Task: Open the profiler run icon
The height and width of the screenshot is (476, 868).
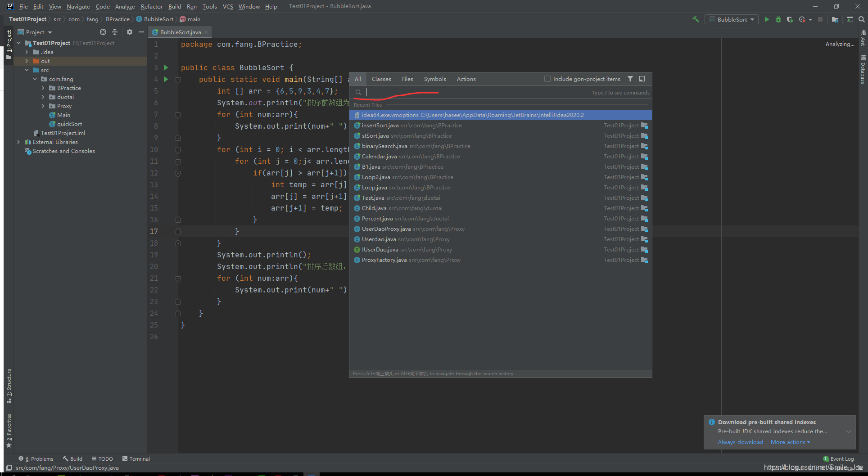Action: click(x=802, y=19)
